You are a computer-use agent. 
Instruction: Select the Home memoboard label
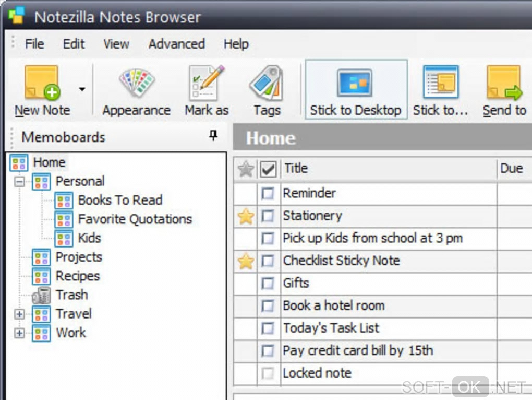pyautogui.click(x=50, y=162)
